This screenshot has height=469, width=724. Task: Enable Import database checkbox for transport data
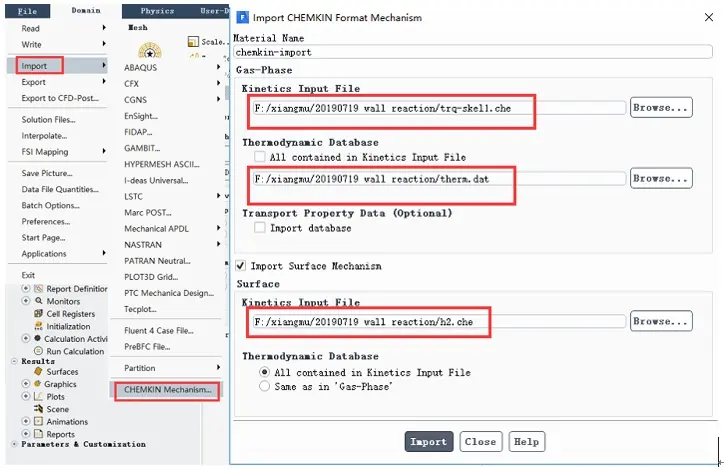point(260,227)
